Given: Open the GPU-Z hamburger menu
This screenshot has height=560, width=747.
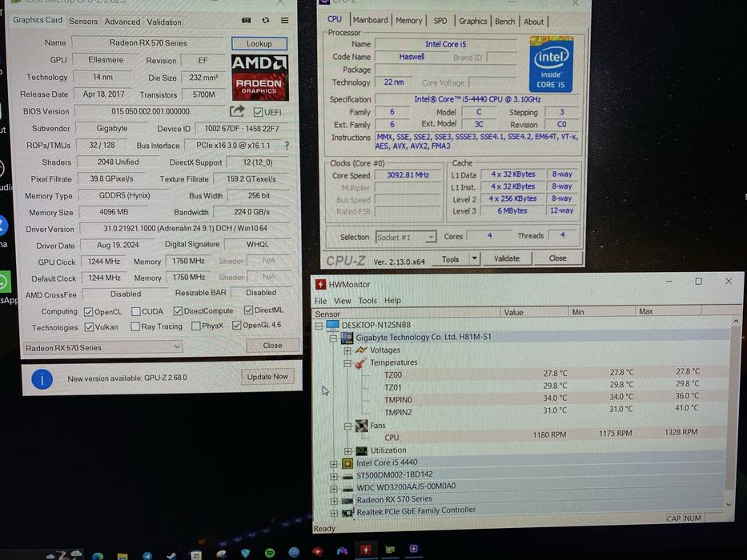Looking at the screenshot, I should point(284,21).
